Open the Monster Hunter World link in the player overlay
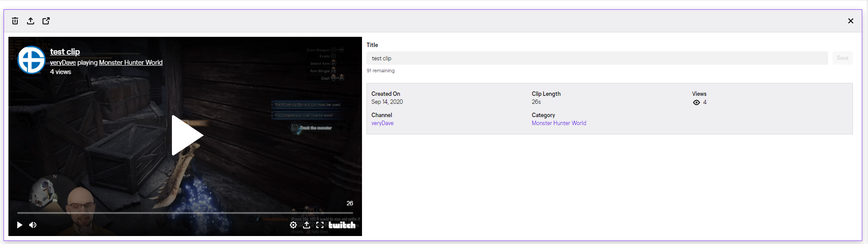The height and width of the screenshot is (244, 868). (x=131, y=63)
